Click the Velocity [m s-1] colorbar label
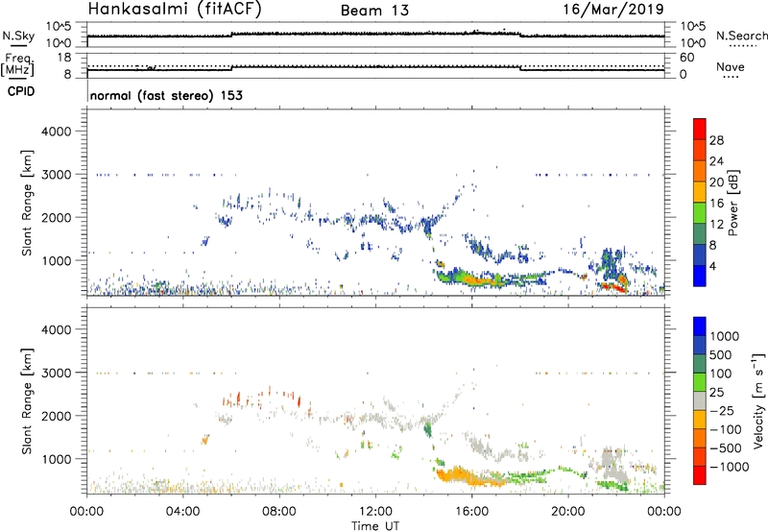The image size is (768, 532). [758, 400]
